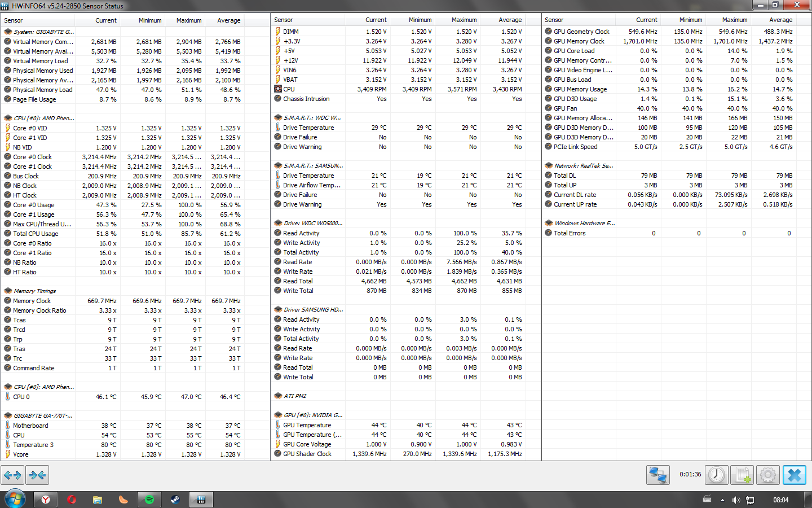Viewport: 812px width, 508px height.
Task: Start logging with the sheet-plus icon
Action: pos(742,475)
